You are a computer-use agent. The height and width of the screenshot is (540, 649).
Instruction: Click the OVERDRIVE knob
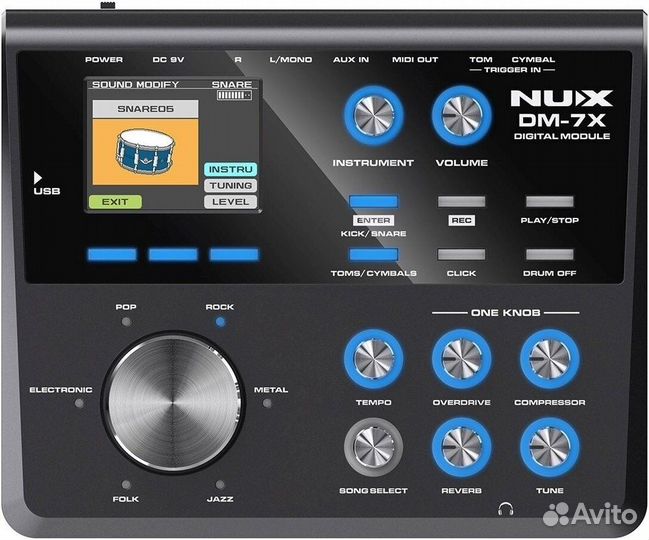(x=462, y=359)
